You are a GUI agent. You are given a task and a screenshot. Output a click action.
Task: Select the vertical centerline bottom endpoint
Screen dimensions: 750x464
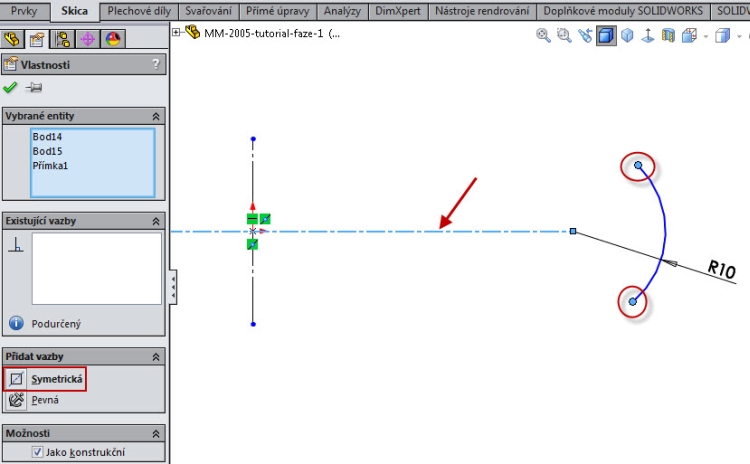[253, 324]
